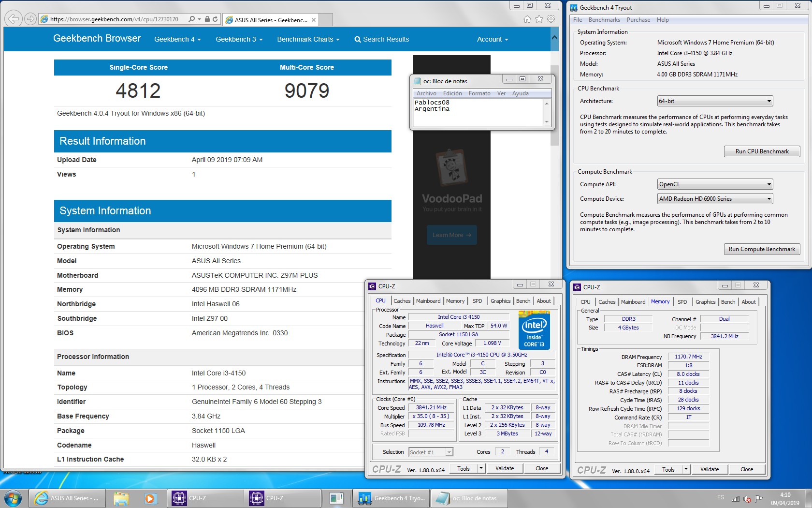Click the Bloc de notas scroll down arrow
Image resolution: width=812 pixels, height=508 pixels.
(x=547, y=122)
